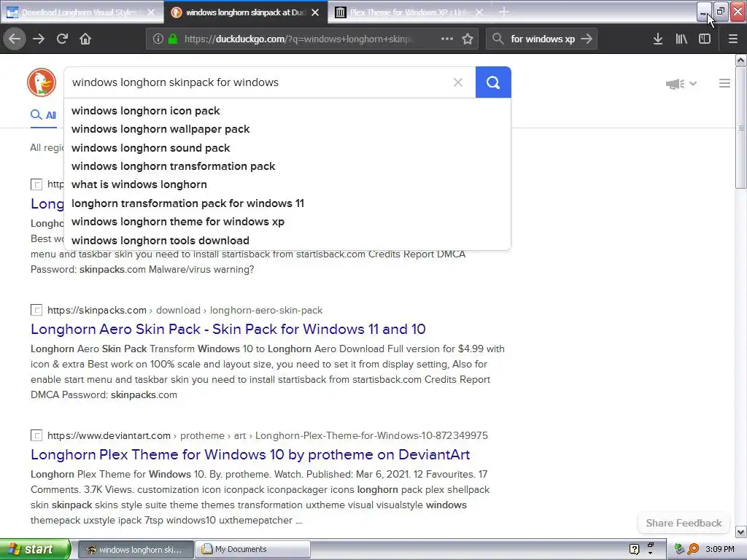Viewport: 747px width, 560px height.
Task: Click the deviantart.com result favicon
Action: tap(36, 435)
